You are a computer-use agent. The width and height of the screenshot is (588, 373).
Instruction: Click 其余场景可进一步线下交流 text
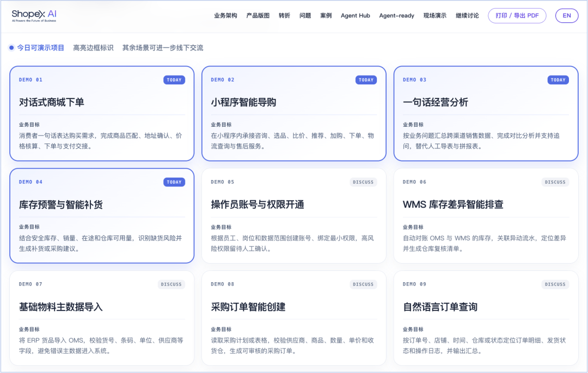point(163,47)
